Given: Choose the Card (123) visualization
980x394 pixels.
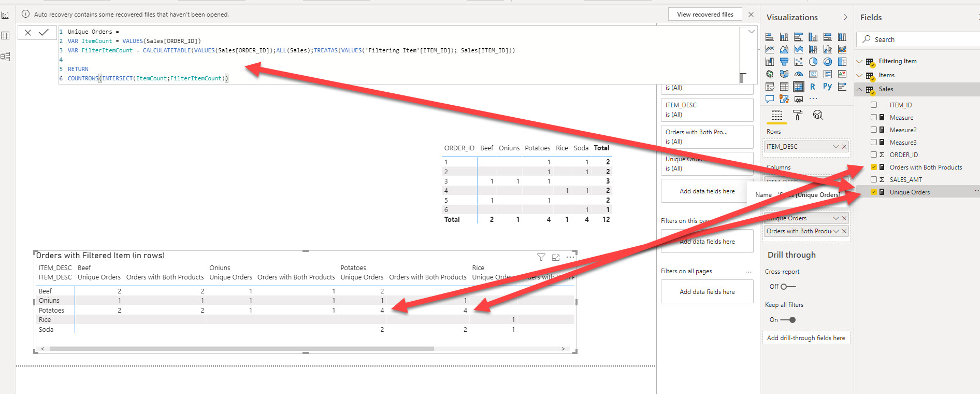Looking at the screenshot, I should [813, 74].
